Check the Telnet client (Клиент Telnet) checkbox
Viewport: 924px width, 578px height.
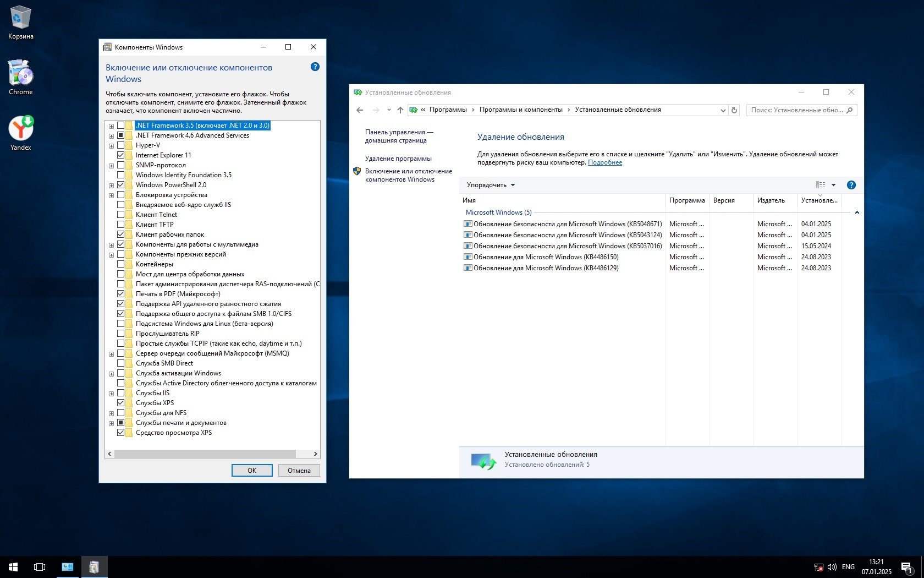pyautogui.click(x=120, y=215)
